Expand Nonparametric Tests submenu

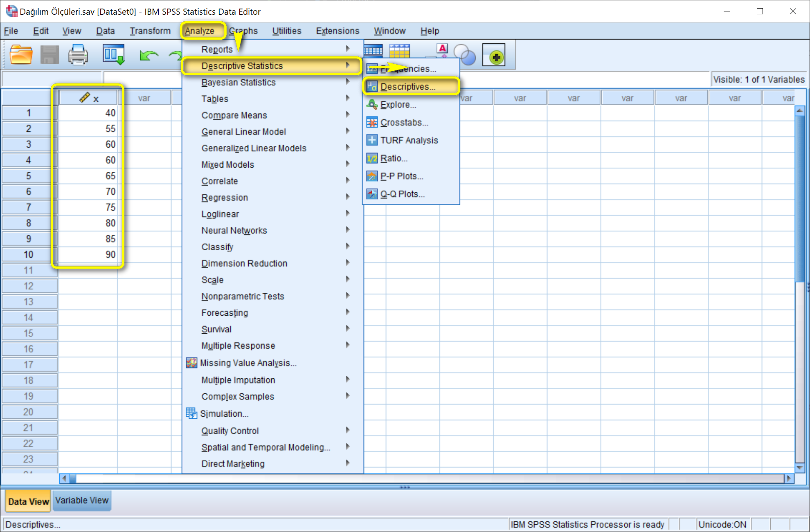click(x=243, y=296)
